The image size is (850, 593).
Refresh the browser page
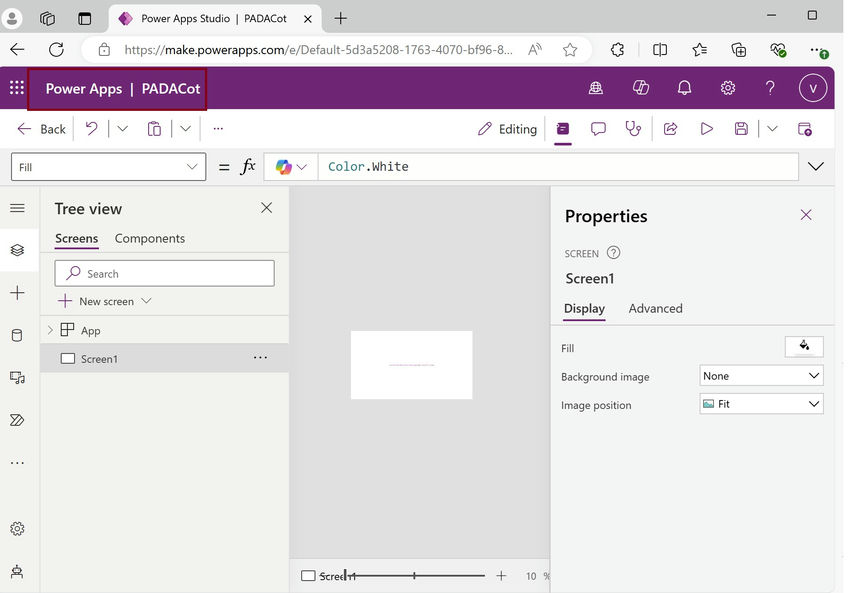pyautogui.click(x=56, y=50)
